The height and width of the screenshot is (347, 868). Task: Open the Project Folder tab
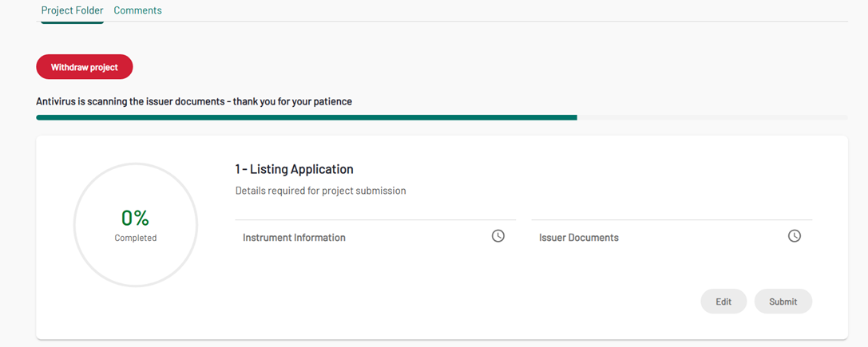[72, 10]
